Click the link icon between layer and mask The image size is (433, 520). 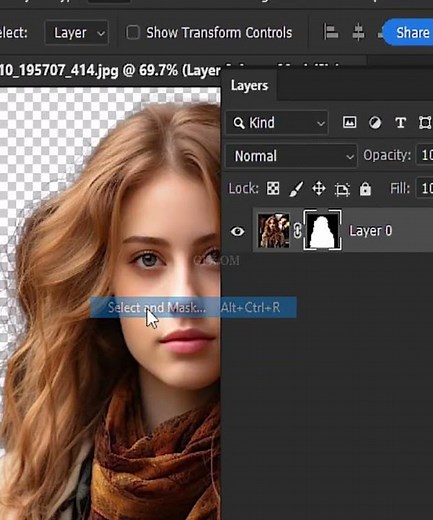tap(297, 230)
